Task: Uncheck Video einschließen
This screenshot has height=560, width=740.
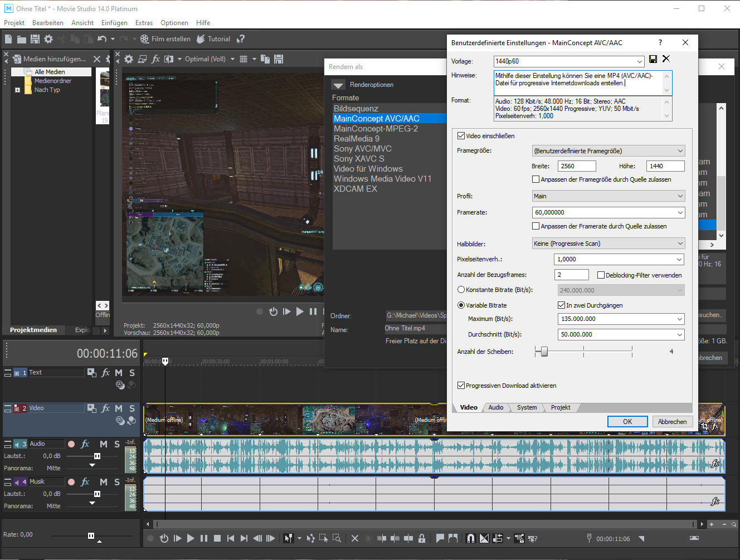Action: coord(461,136)
